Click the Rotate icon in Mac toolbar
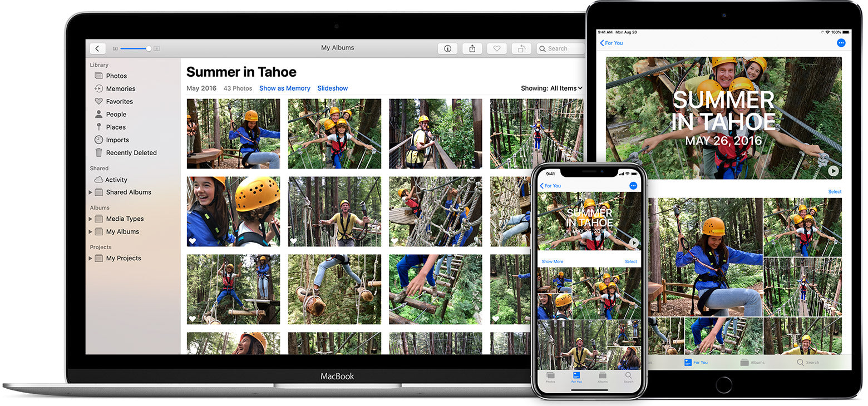This screenshot has height=406, width=868. point(521,49)
